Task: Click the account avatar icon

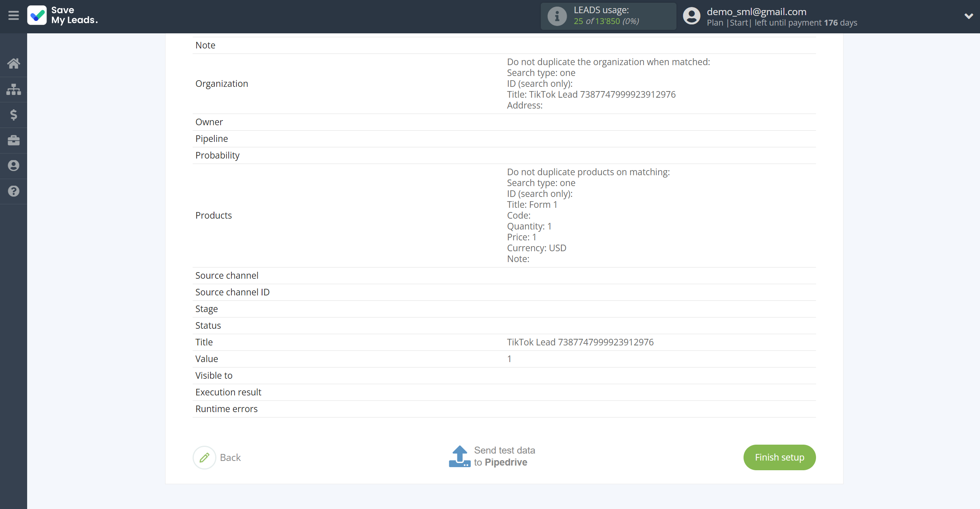Action: click(x=692, y=16)
